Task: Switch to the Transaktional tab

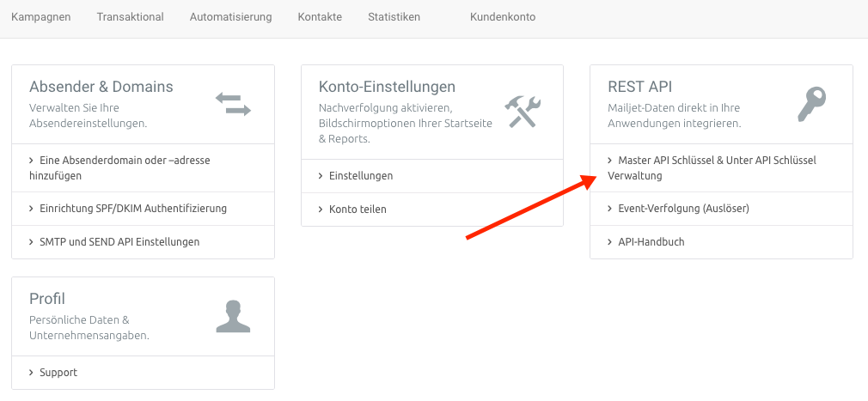Action: point(130,17)
